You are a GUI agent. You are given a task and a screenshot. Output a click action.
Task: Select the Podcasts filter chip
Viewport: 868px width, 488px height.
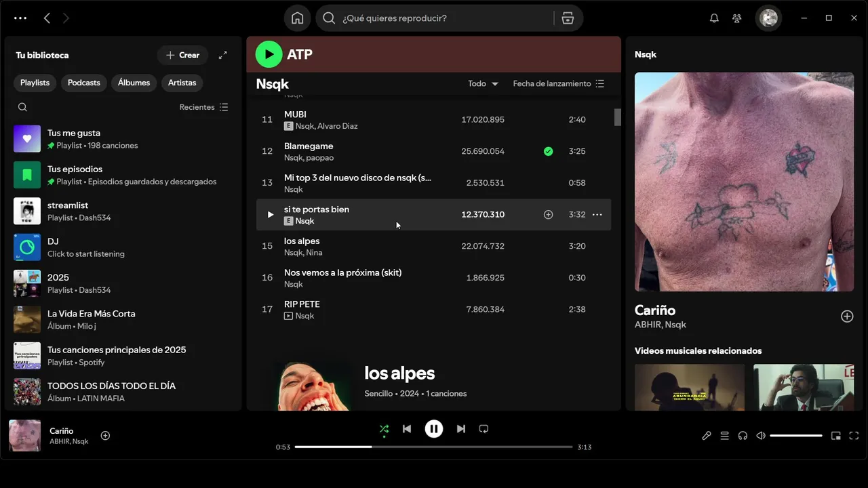point(84,83)
